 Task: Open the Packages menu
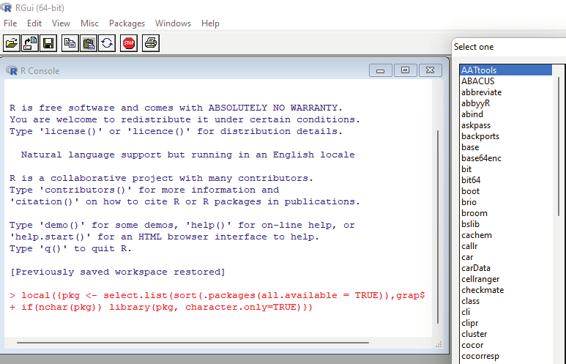[x=127, y=23]
